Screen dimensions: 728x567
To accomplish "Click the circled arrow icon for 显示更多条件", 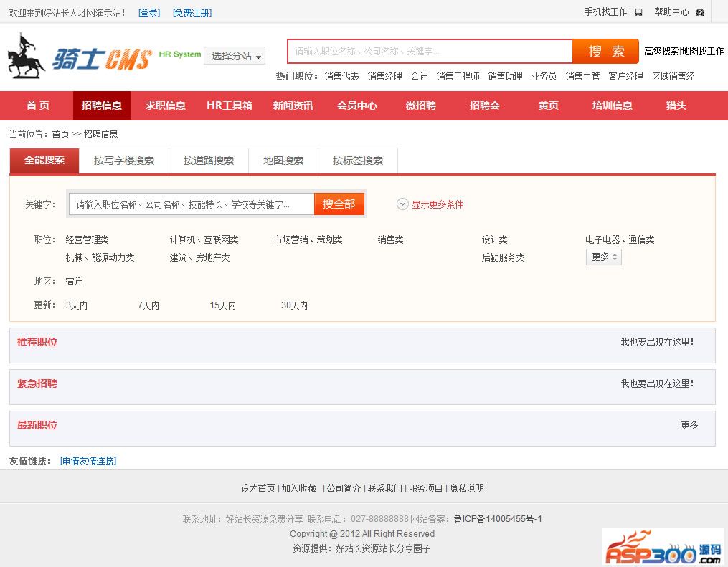I will tap(402, 204).
